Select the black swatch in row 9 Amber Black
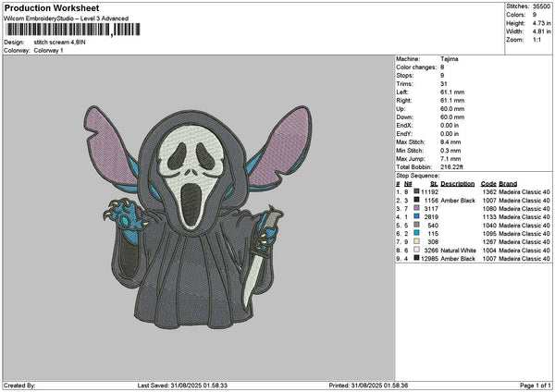This screenshot has height=392, width=555. [x=416, y=258]
